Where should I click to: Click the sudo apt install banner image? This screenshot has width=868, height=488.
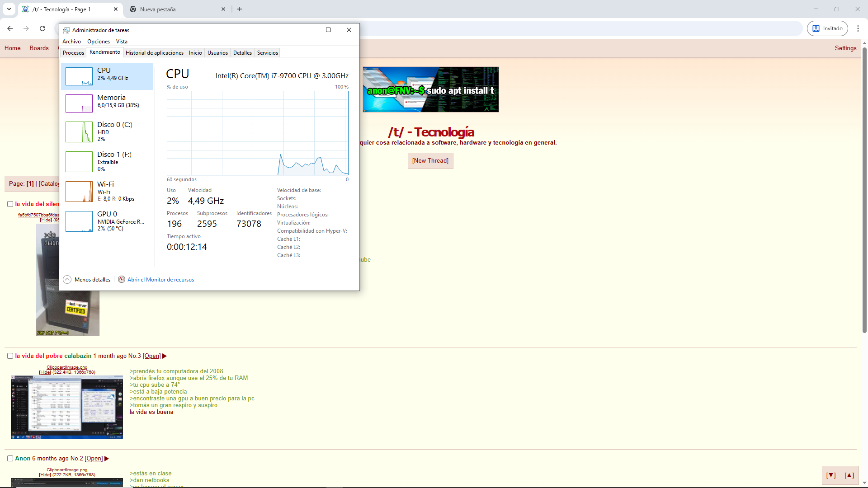point(430,89)
